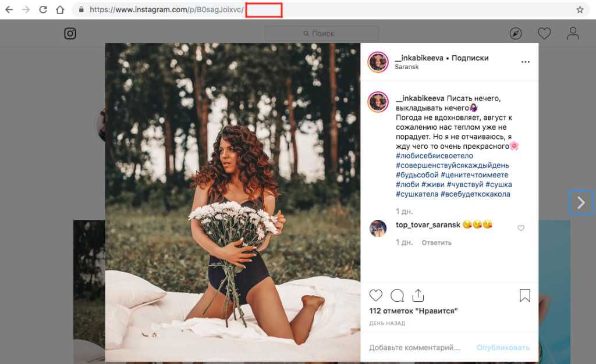Click the Добавьте комментарий input field
The image size is (596, 364).
click(414, 348)
